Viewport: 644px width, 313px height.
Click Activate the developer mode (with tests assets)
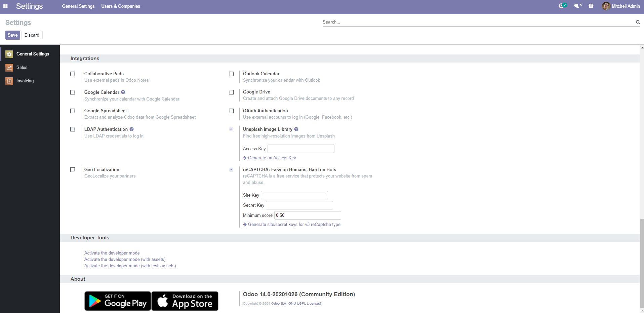tap(130, 266)
